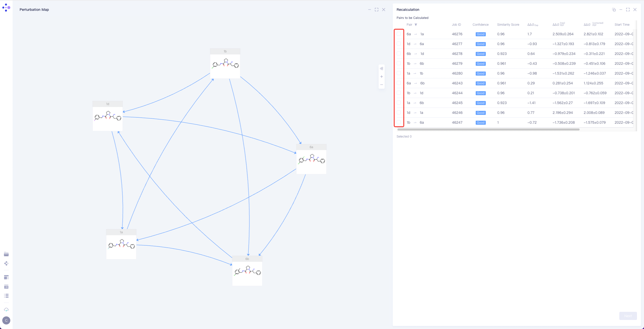The width and height of the screenshot is (644, 329).
Task: Maximize the Recalculation panel
Action: 628,10
